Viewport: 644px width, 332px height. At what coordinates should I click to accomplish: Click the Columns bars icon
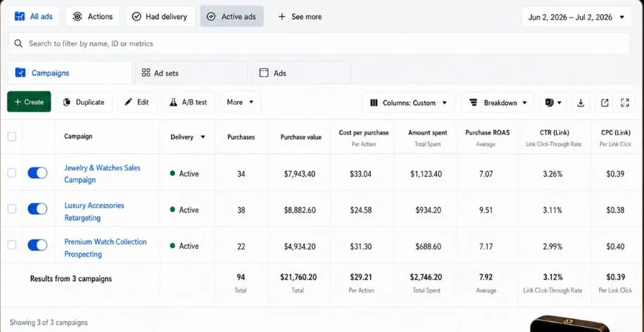(374, 103)
